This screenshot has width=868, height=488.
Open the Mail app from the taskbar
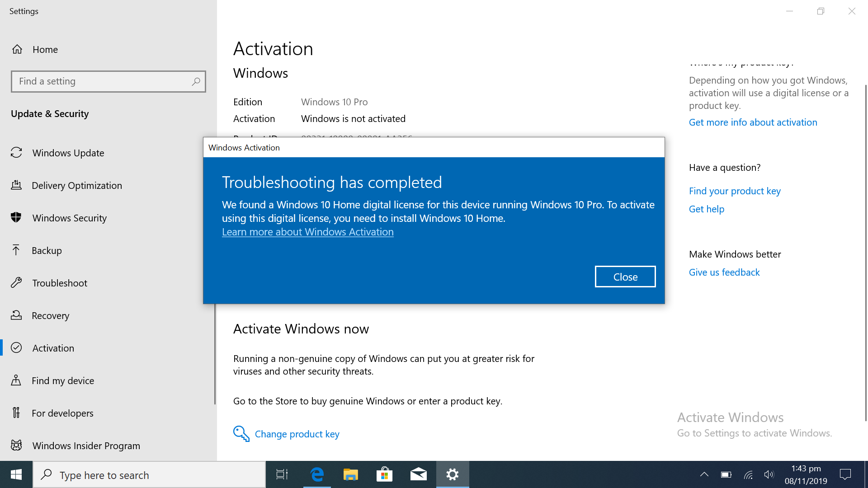[418, 474]
